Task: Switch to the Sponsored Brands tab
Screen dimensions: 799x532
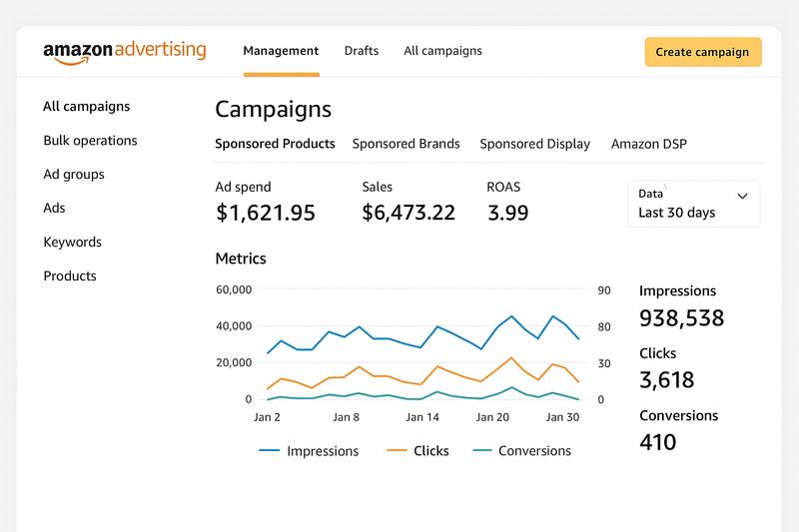Action: pos(406,144)
